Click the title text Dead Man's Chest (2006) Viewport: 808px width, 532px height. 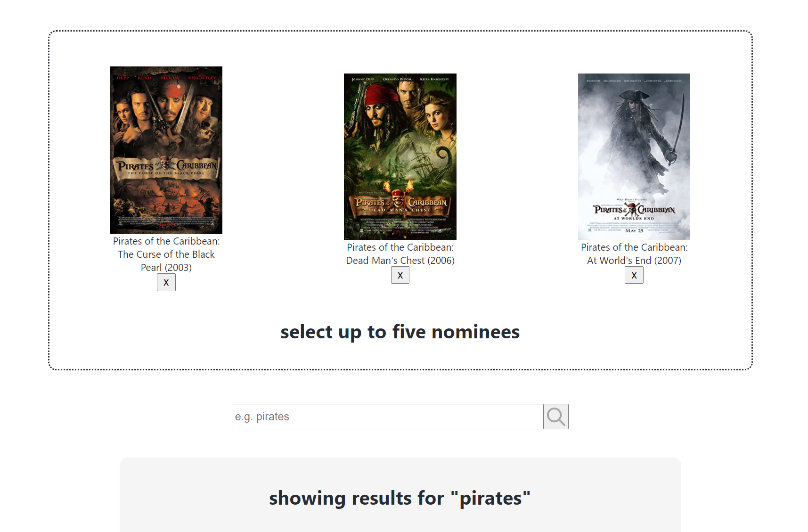point(400,254)
